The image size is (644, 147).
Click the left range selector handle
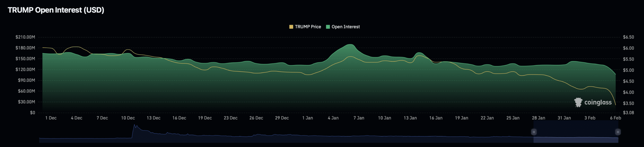[534, 132]
